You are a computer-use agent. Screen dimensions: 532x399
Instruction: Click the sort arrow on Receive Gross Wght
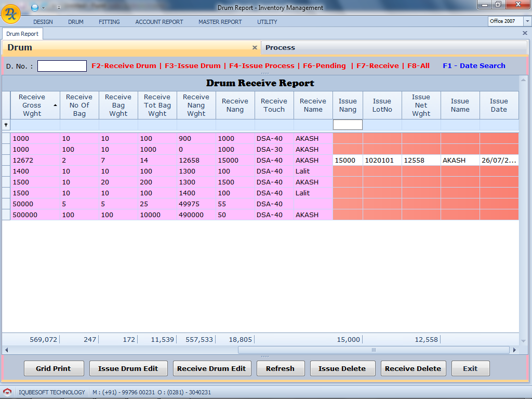tap(56, 105)
